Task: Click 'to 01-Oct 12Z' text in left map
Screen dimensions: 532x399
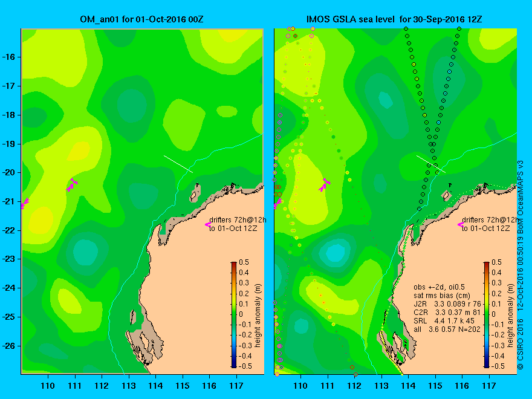Action: pos(233,229)
